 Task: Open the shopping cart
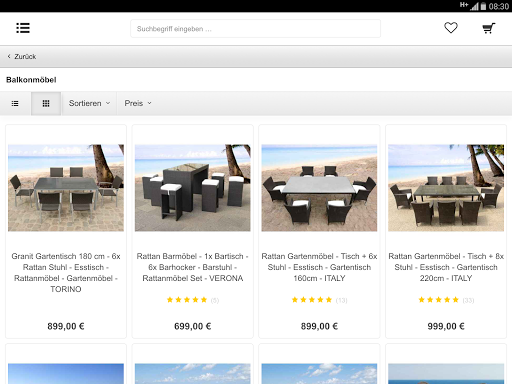coord(489,28)
